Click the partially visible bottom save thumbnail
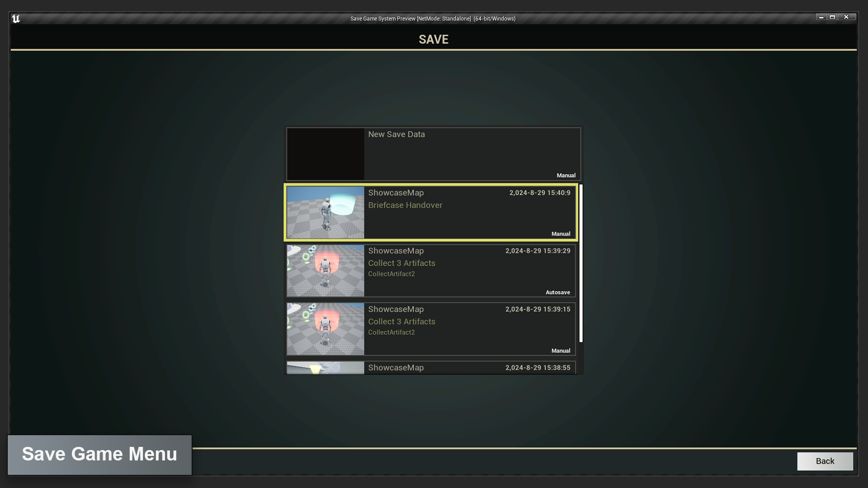The height and width of the screenshot is (488, 868). [325, 368]
